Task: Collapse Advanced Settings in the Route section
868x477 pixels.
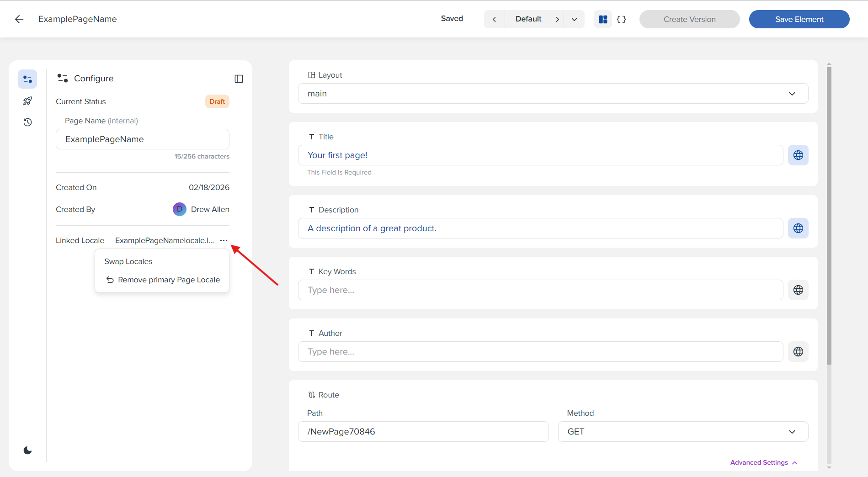Action: tap(764, 462)
